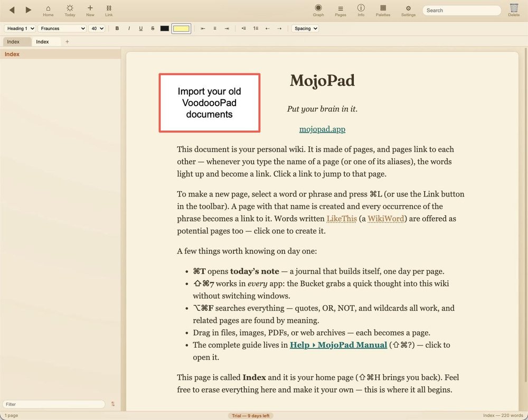Toggle bold formatting

pyautogui.click(x=117, y=29)
